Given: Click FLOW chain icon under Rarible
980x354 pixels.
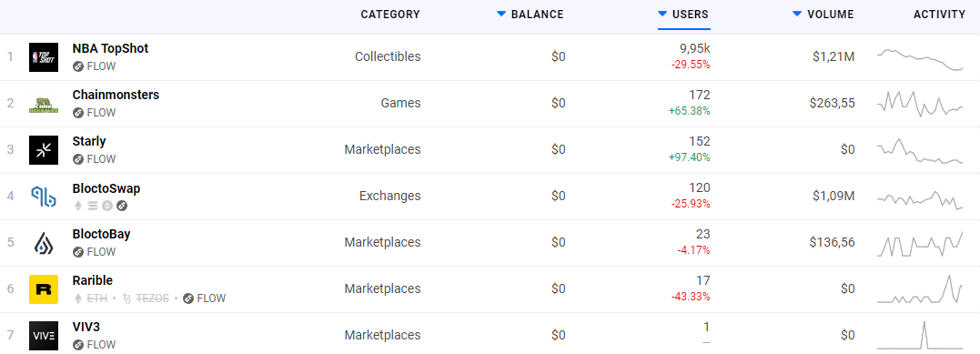Looking at the screenshot, I should pyautogui.click(x=188, y=298).
